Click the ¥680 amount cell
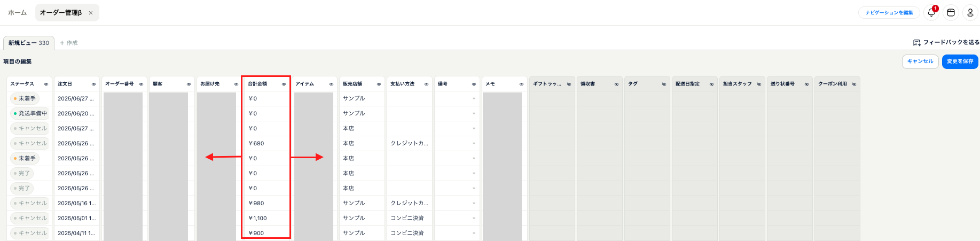Viewport: 980px width, 241px height. [266, 143]
